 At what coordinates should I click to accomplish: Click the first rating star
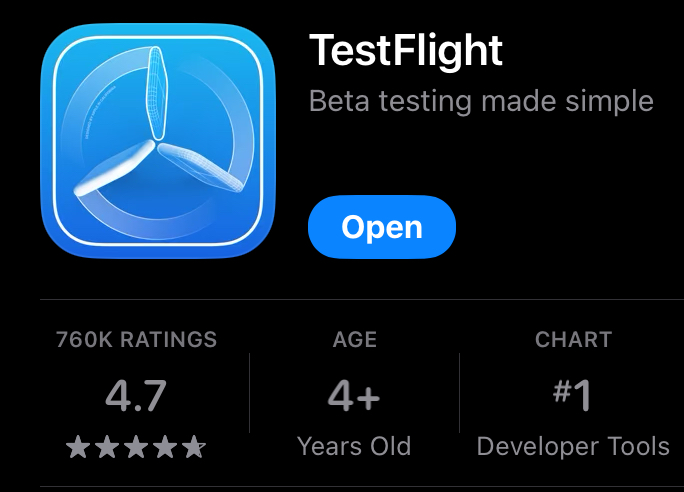(x=78, y=447)
